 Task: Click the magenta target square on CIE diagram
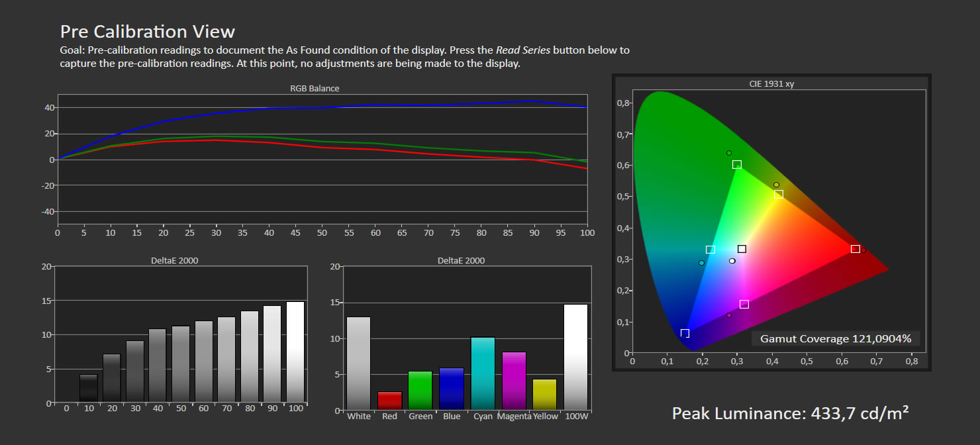point(744,304)
